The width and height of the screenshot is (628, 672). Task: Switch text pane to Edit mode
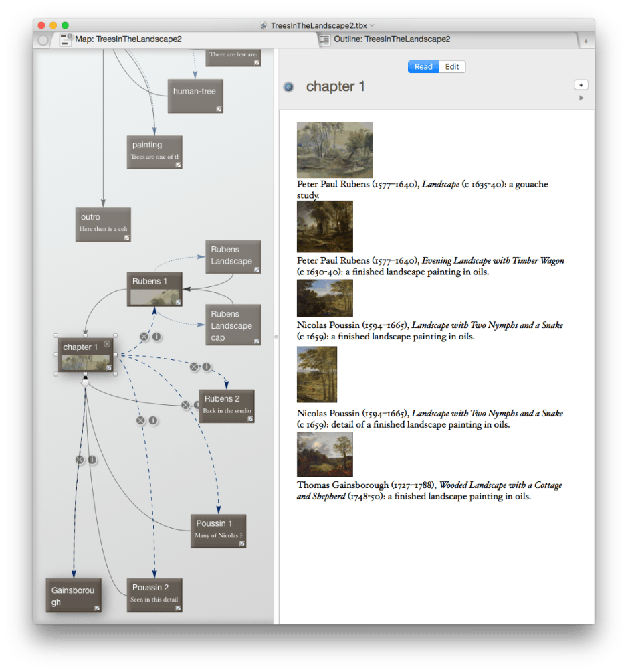click(x=452, y=67)
